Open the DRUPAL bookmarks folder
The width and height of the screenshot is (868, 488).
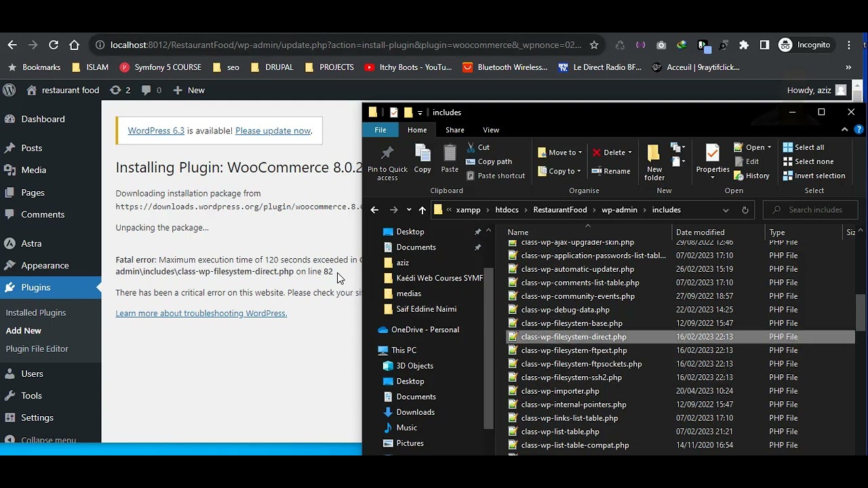[272, 67]
